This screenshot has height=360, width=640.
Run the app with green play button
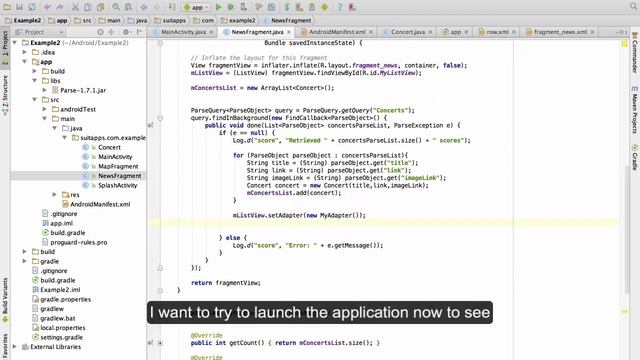click(218, 7)
